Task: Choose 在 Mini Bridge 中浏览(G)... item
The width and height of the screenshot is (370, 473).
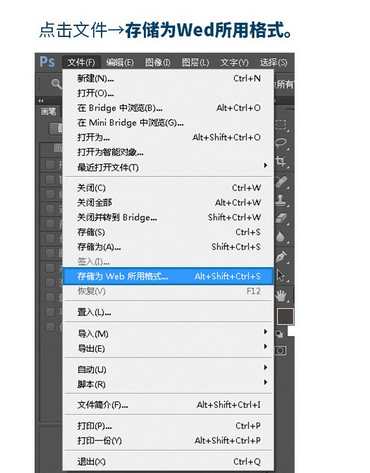Action: click(x=168, y=122)
